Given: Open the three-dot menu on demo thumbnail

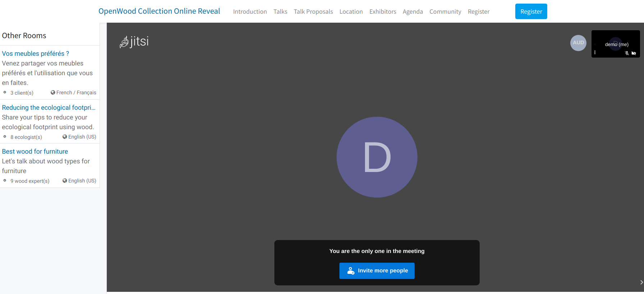Looking at the screenshot, I should coord(595,53).
